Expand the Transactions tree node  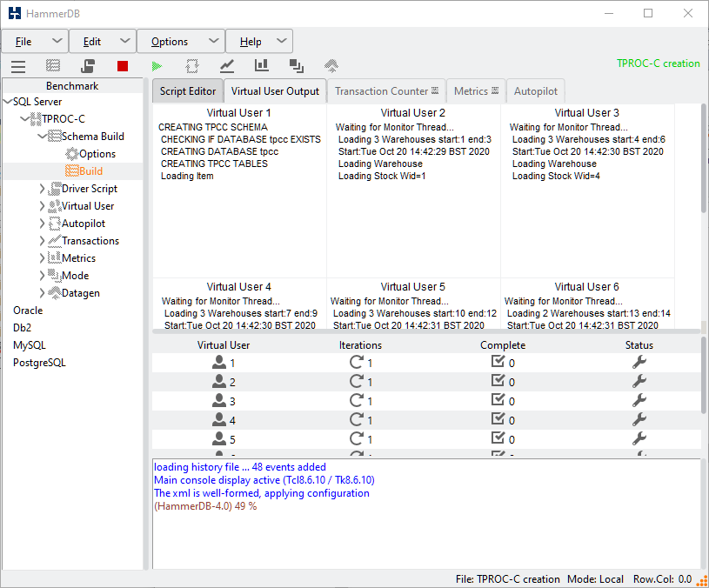click(x=42, y=241)
